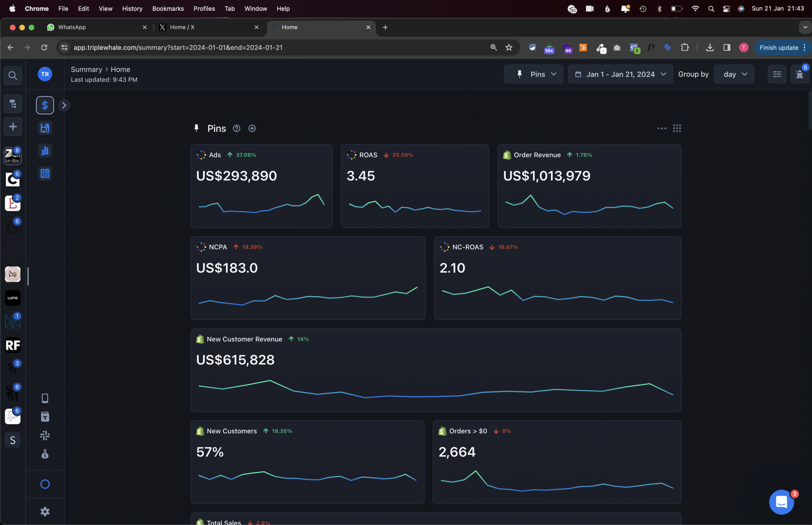Open the NCPA card
Viewport: 812px width, 525px height.
pyautogui.click(x=308, y=278)
